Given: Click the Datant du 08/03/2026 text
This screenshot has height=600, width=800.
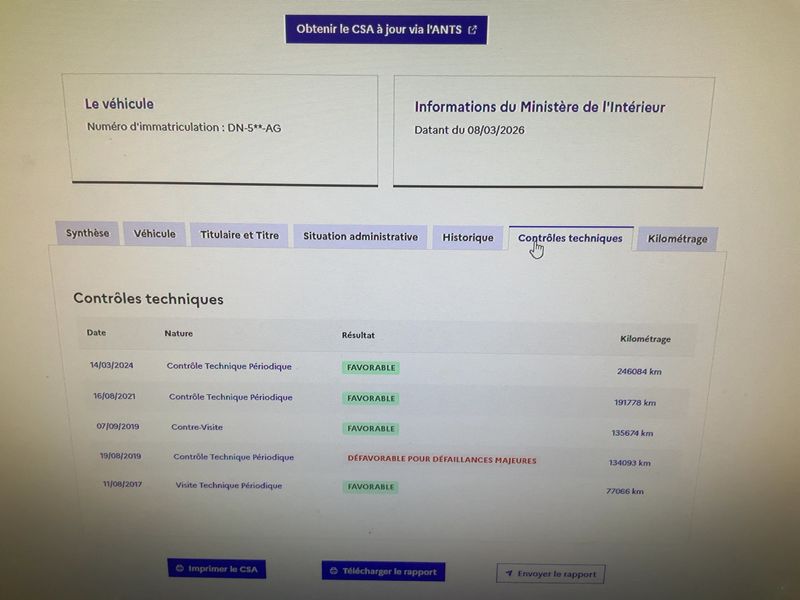Looking at the screenshot, I should tap(469, 130).
